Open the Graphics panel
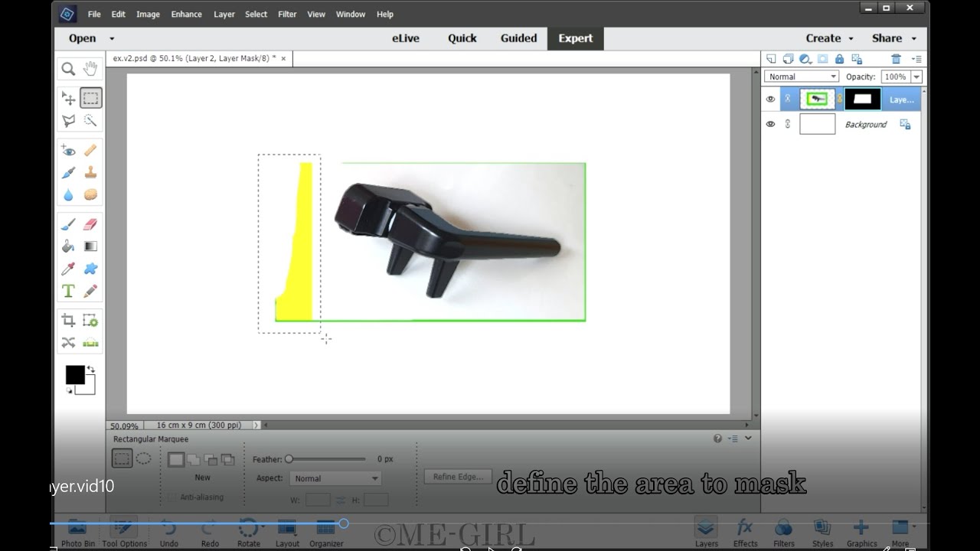The image size is (980, 551). [861, 533]
